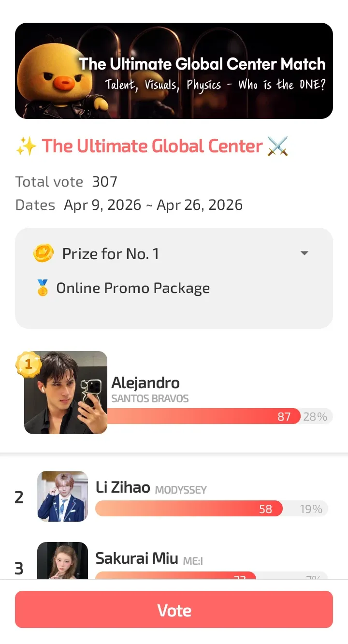Select Li Zihao's profile photo
Screen dimensions: 348x644
click(x=63, y=496)
